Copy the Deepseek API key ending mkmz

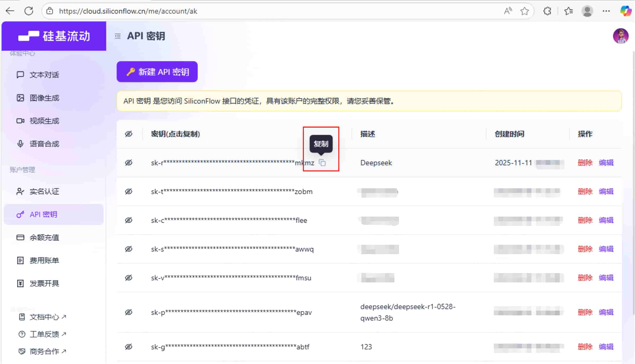pos(322,162)
